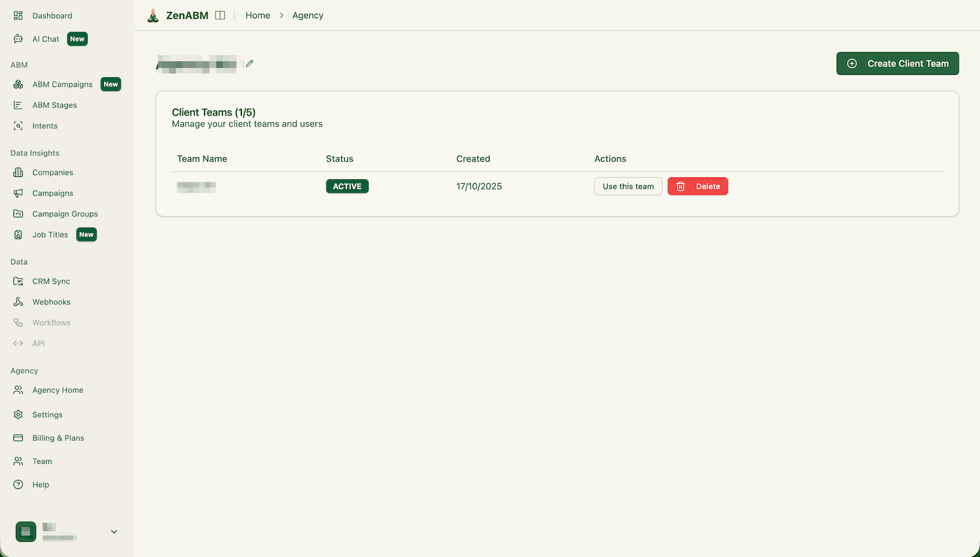Open the Webhooks icon in sidebar
The height and width of the screenshot is (557, 980).
click(x=18, y=302)
